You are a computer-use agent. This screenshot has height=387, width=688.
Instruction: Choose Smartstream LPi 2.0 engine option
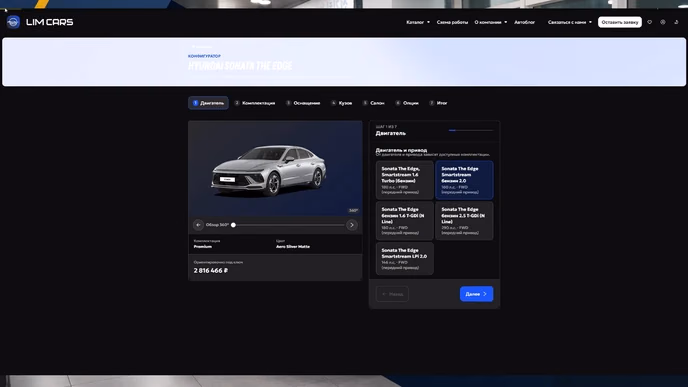click(405, 258)
